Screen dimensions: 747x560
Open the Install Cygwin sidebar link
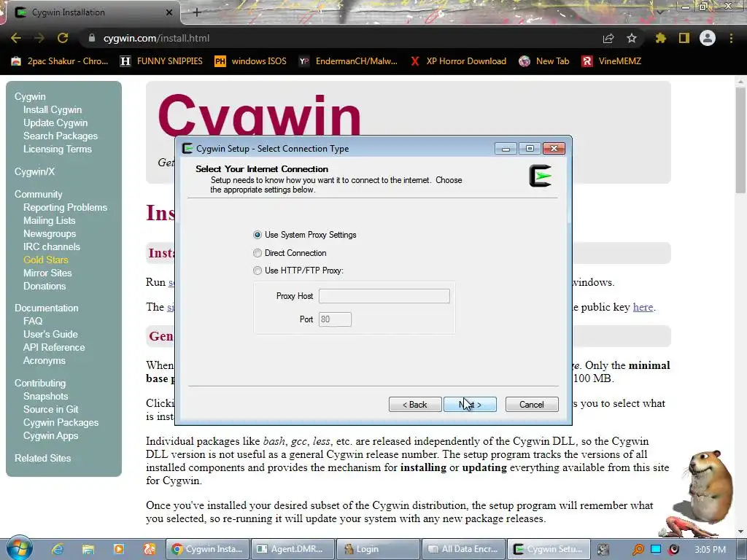coord(53,109)
